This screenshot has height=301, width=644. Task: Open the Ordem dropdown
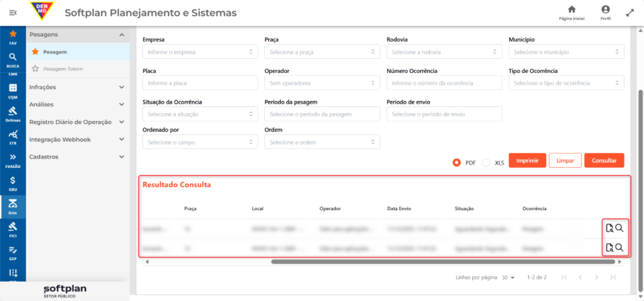(x=322, y=142)
